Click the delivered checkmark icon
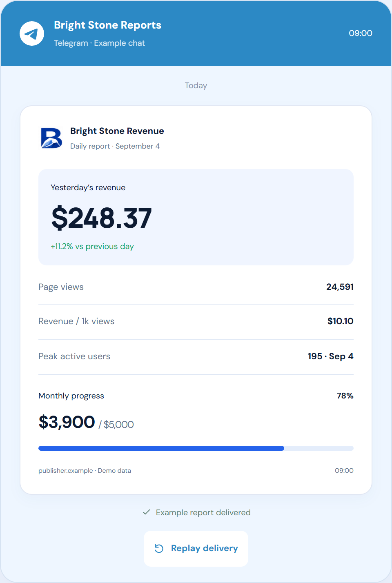This screenshot has width=392, height=583. [147, 512]
